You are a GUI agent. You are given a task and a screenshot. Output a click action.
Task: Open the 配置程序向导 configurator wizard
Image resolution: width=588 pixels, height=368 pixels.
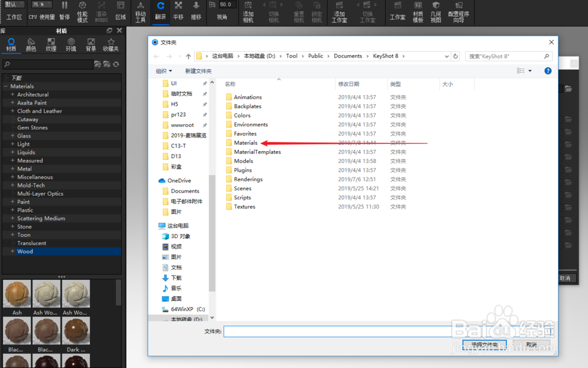459,11
